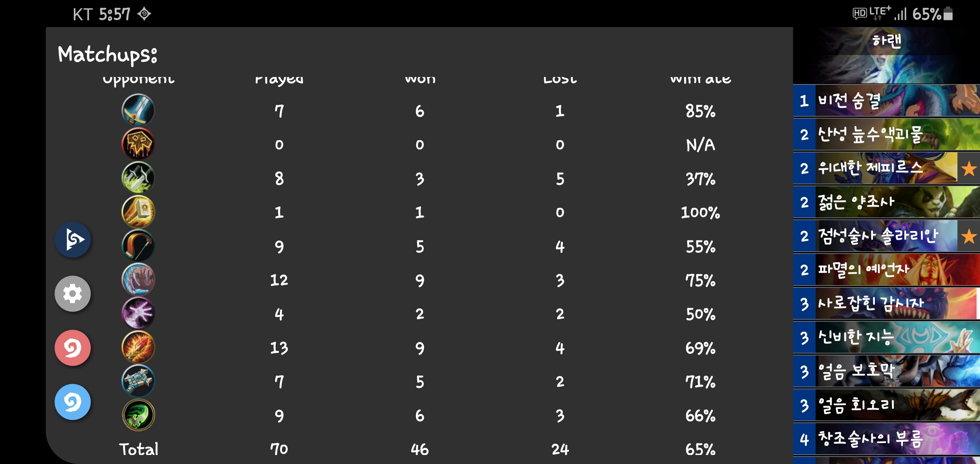The image size is (980, 464).
Task: Select the Rogue daggers opponent icon
Action: coord(138,178)
